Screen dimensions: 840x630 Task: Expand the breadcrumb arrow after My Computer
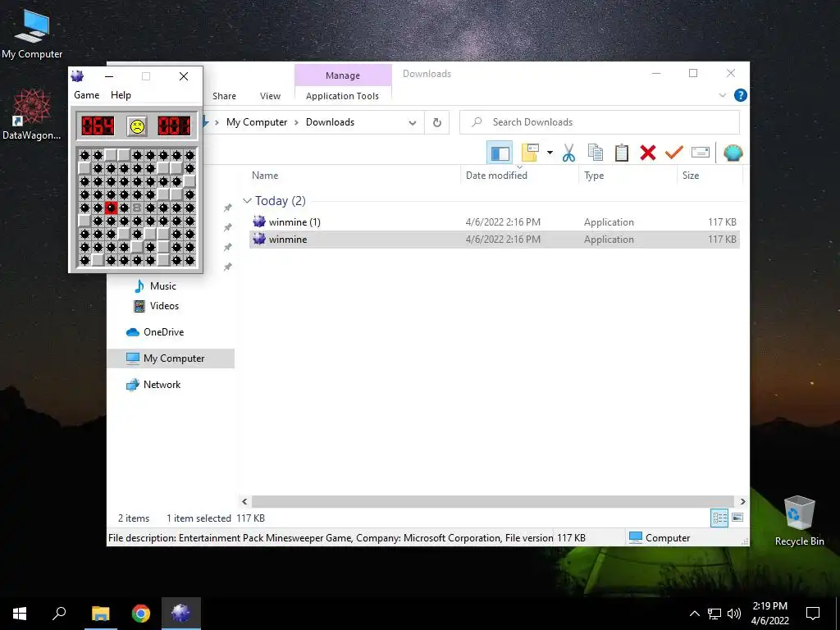click(x=296, y=123)
